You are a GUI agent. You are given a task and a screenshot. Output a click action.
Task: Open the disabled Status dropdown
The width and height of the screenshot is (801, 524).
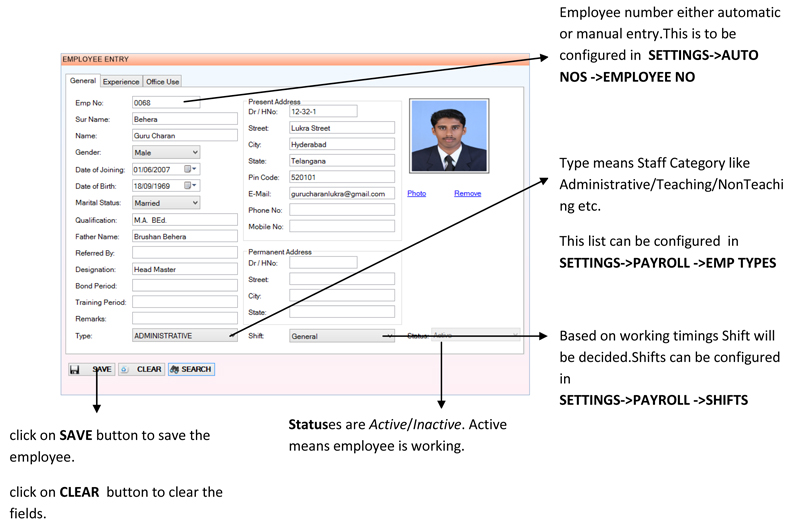(x=476, y=335)
